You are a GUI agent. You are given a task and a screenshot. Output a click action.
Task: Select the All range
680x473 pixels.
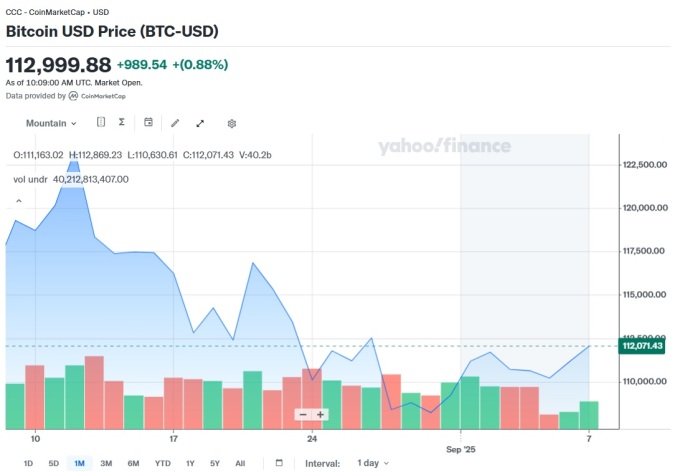(240, 463)
